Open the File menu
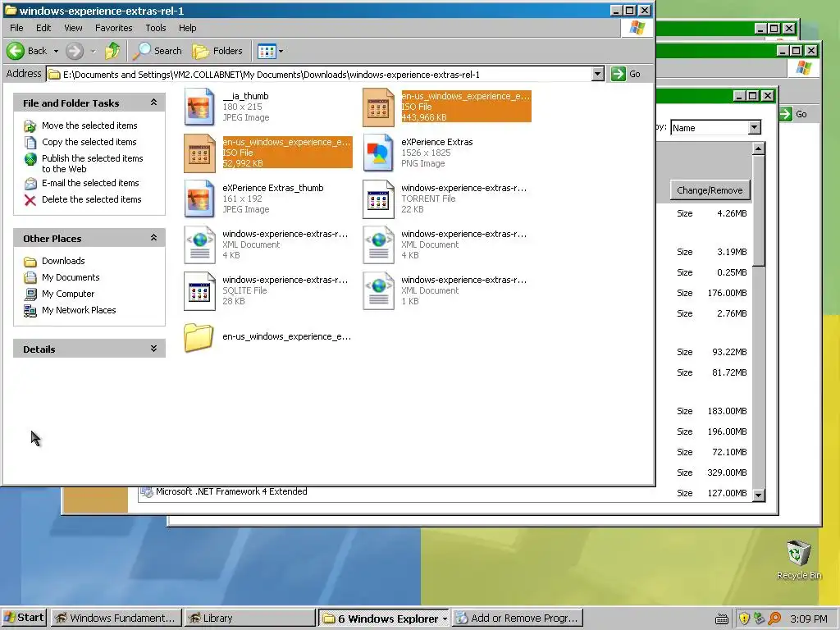Image resolution: width=840 pixels, height=630 pixels. click(x=16, y=28)
